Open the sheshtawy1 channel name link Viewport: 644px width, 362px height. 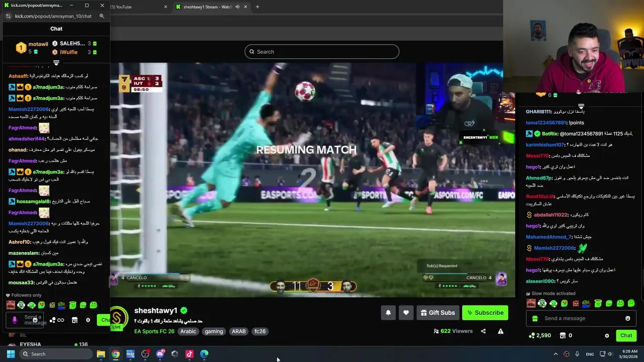pos(156,311)
